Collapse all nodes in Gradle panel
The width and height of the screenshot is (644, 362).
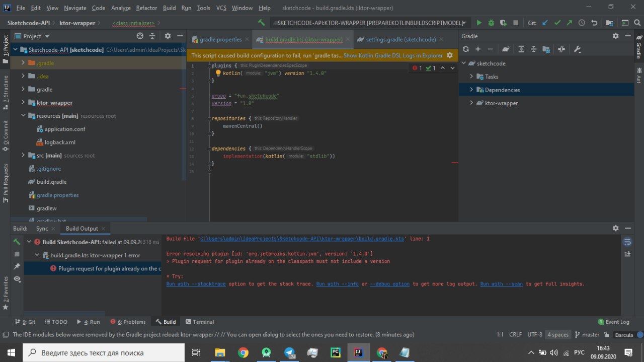pyautogui.click(x=533, y=49)
